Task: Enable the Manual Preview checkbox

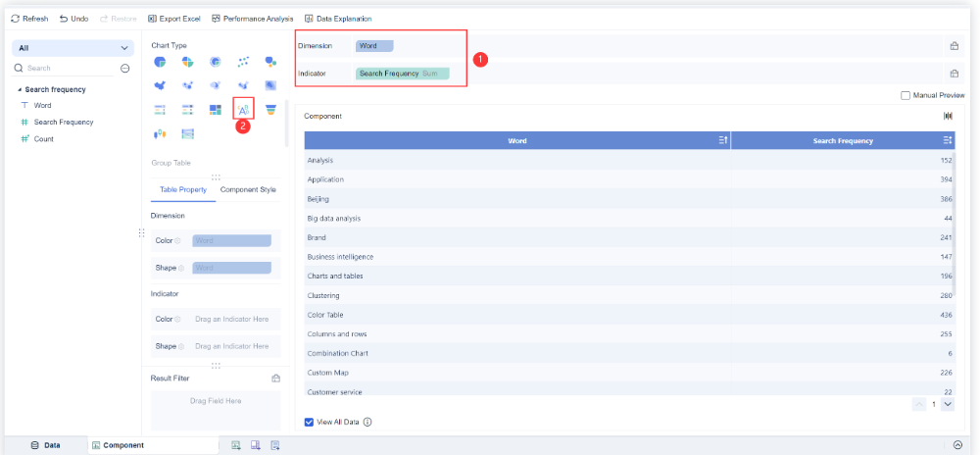Action: (905, 95)
